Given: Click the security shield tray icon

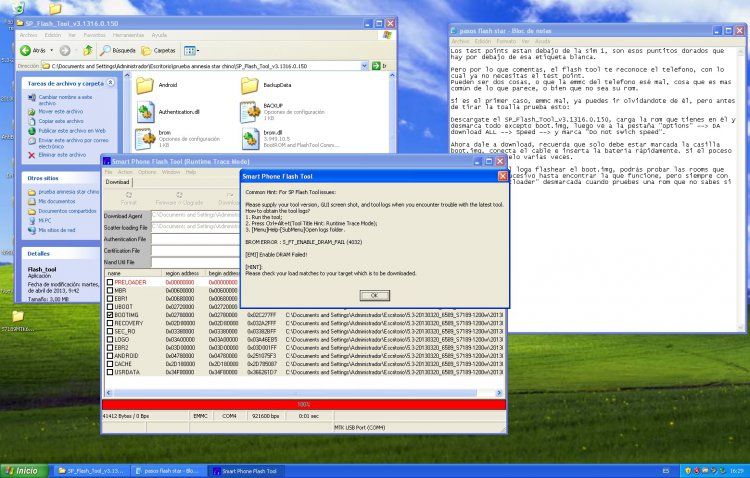Looking at the screenshot, I should click(688, 471).
